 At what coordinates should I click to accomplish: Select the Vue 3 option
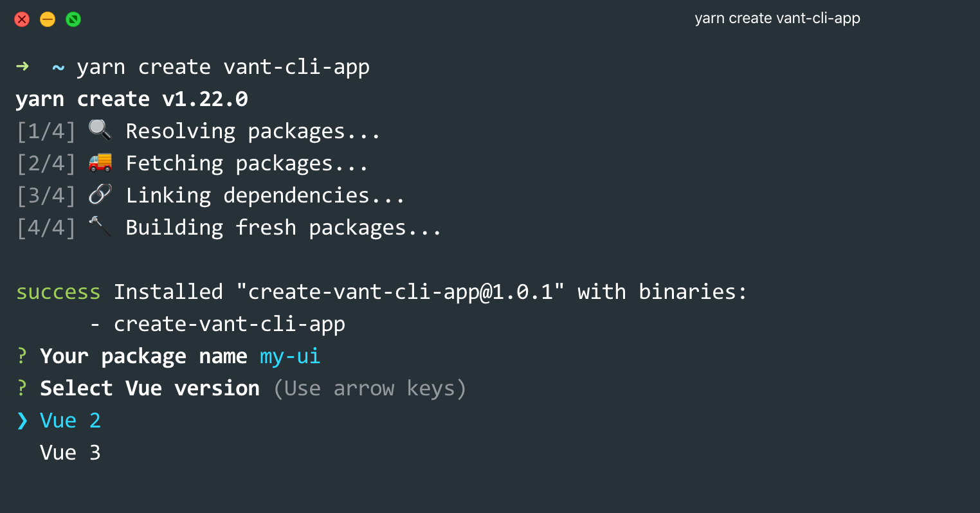click(70, 453)
